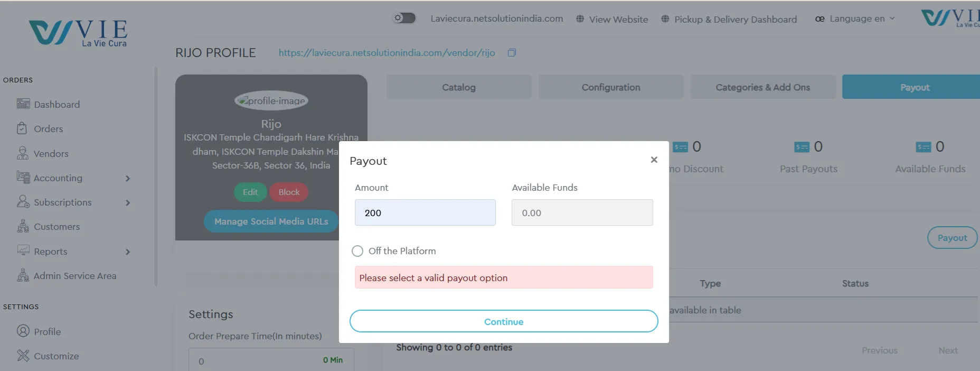Expand the Reports submenu arrow
Image resolution: width=980 pixels, height=371 pixels.
click(128, 252)
